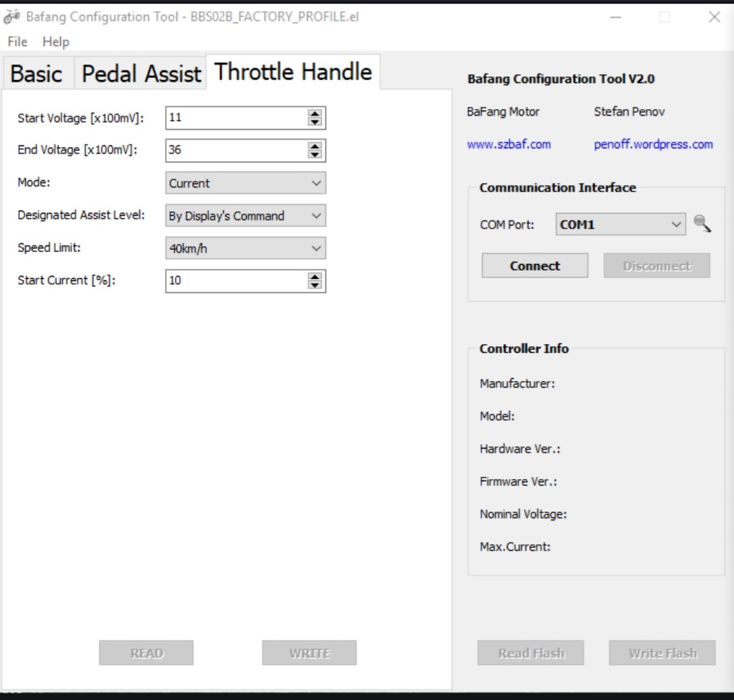Open the COM Port dropdown
The width and height of the screenshot is (734, 700).
pyautogui.click(x=621, y=225)
